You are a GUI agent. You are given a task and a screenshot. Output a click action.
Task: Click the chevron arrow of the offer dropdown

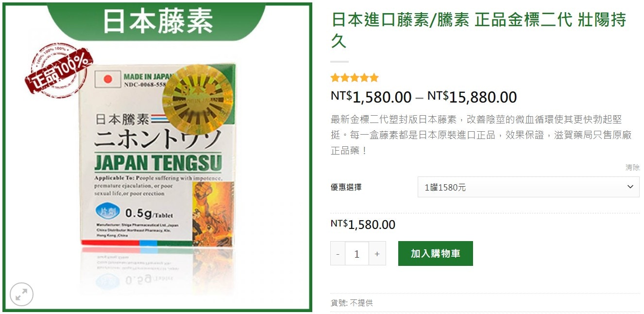tap(630, 187)
